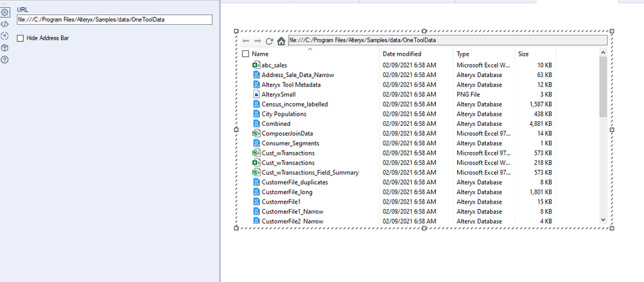Select the ComposerJoinData Excel icon
The height and width of the screenshot is (282, 644).
click(x=256, y=133)
